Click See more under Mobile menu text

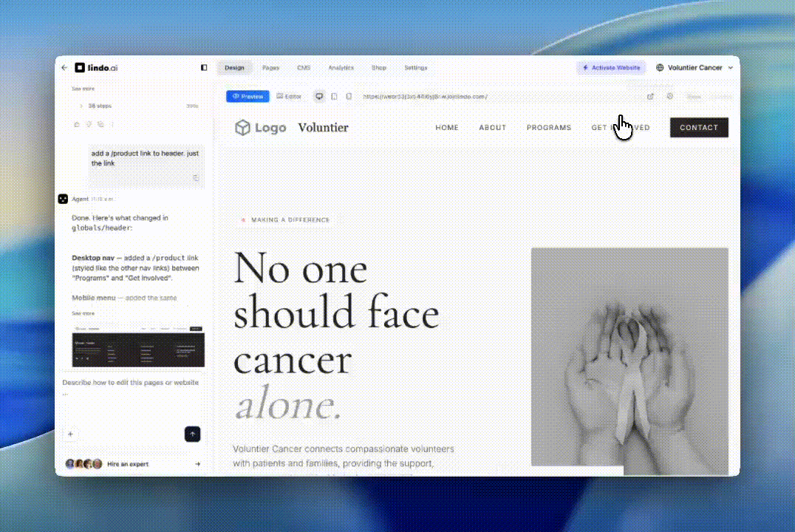pyautogui.click(x=83, y=313)
